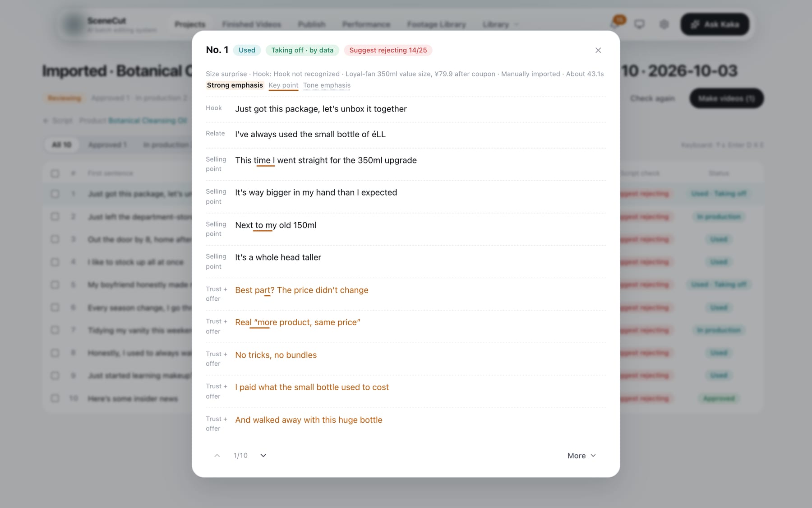The width and height of the screenshot is (812, 508).
Task: Click the monitor icon in background header
Action: pyautogui.click(x=639, y=24)
